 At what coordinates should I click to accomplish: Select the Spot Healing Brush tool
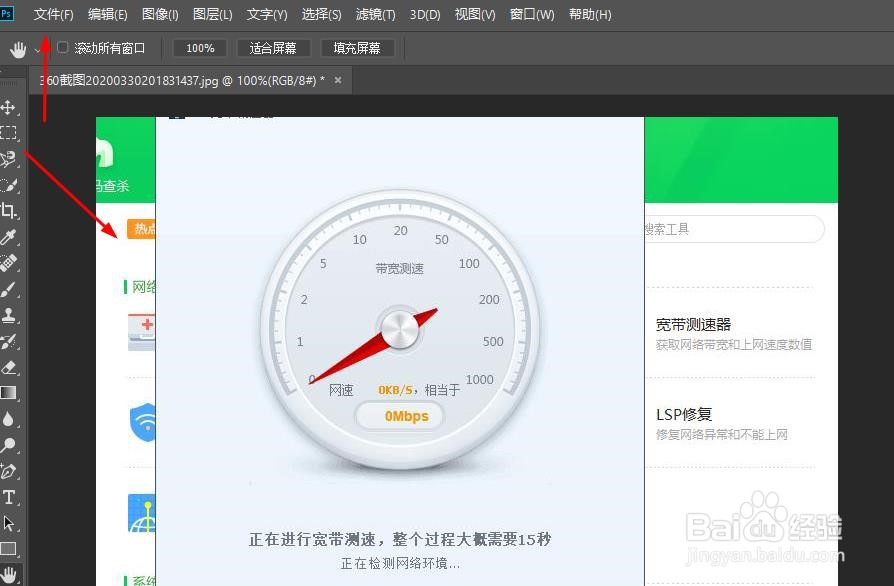(x=10, y=263)
